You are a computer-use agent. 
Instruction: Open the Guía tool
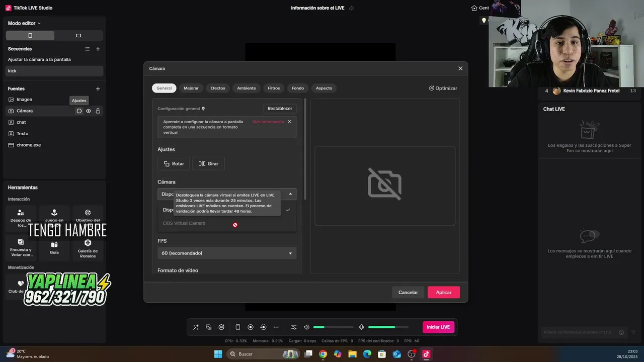54,247
